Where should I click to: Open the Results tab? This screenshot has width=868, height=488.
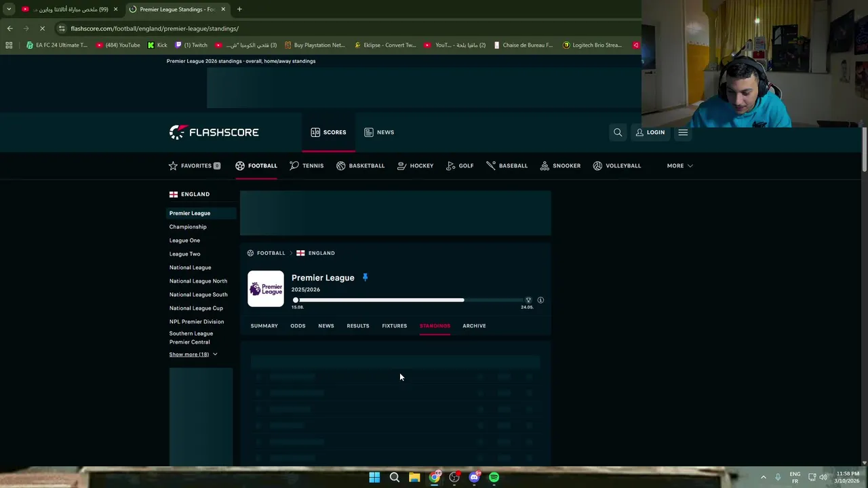(358, 326)
